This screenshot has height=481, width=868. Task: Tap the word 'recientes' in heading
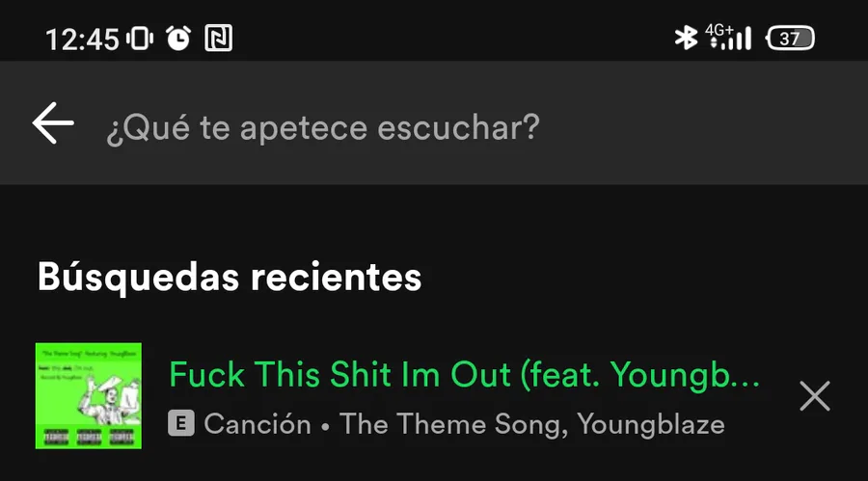[x=336, y=277]
